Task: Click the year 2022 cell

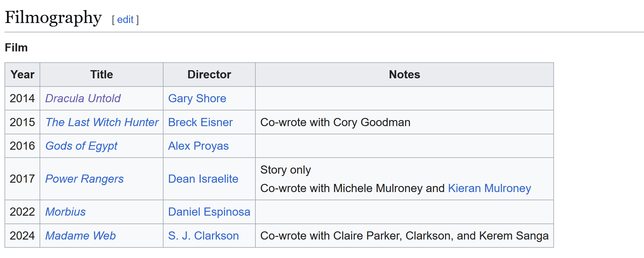Action: [x=22, y=212]
